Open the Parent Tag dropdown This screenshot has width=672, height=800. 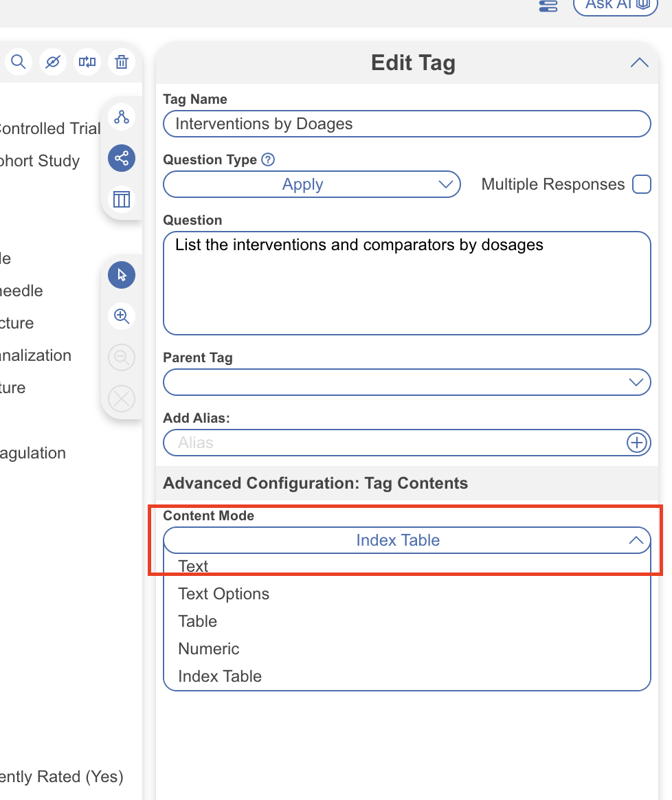(x=407, y=382)
